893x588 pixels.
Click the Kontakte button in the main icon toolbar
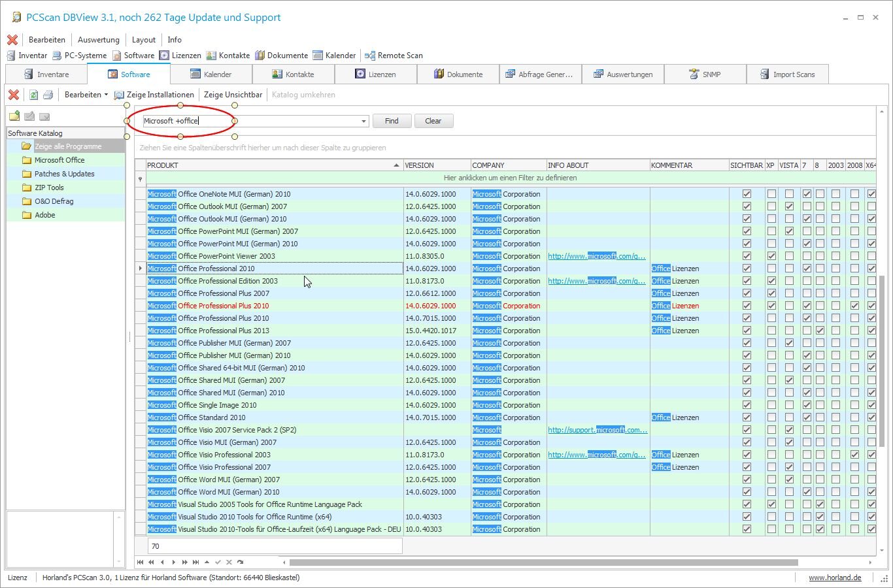(228, 56)
